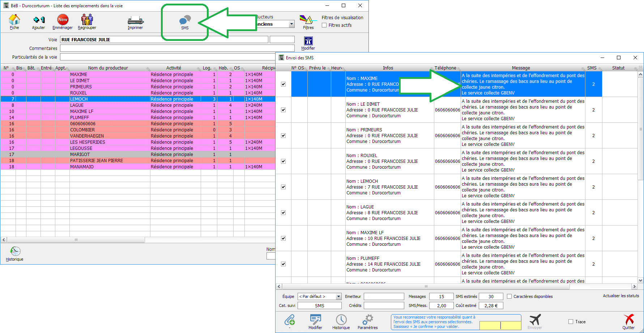Click the Imprimer printer icon
The height and width of the screenshot is (333, 644).
pos(135,21)
